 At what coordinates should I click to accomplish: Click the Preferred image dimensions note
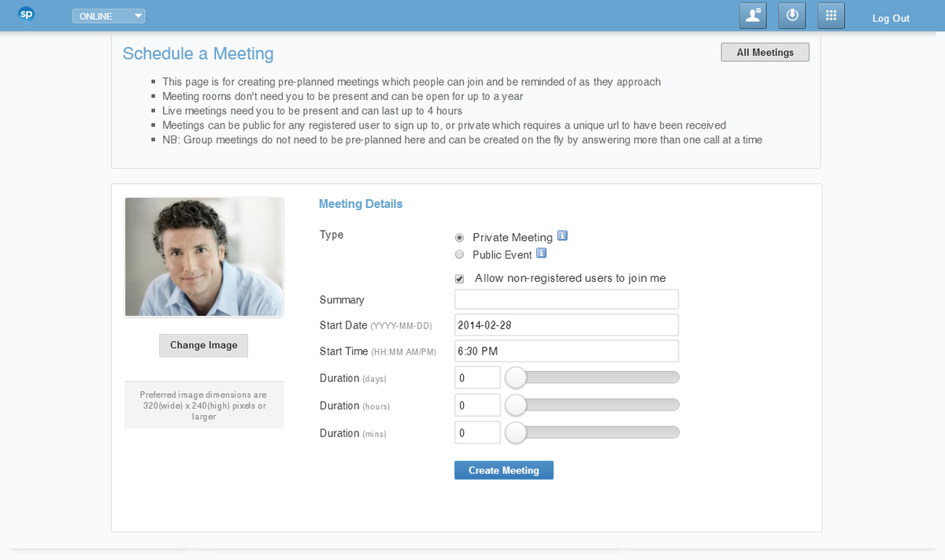coord(204,406)
